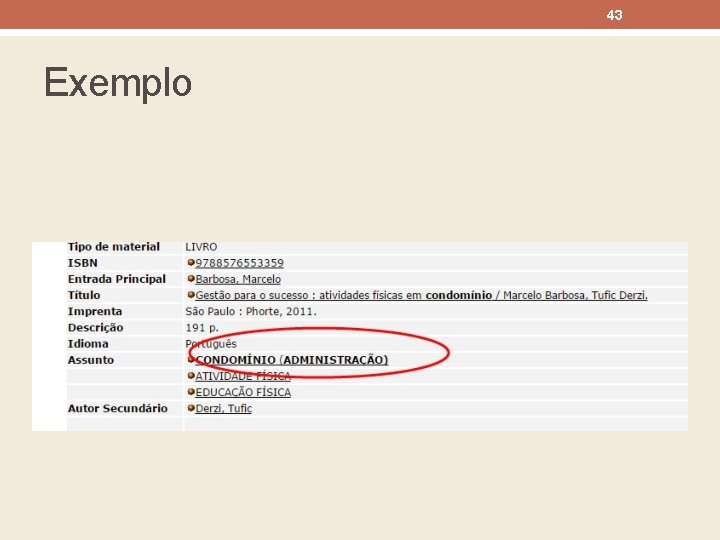The width and height of the screenshot is (720, 540).
Task: Select the Idioma field label
Action: pyautogui.click(x=88, y=344)
